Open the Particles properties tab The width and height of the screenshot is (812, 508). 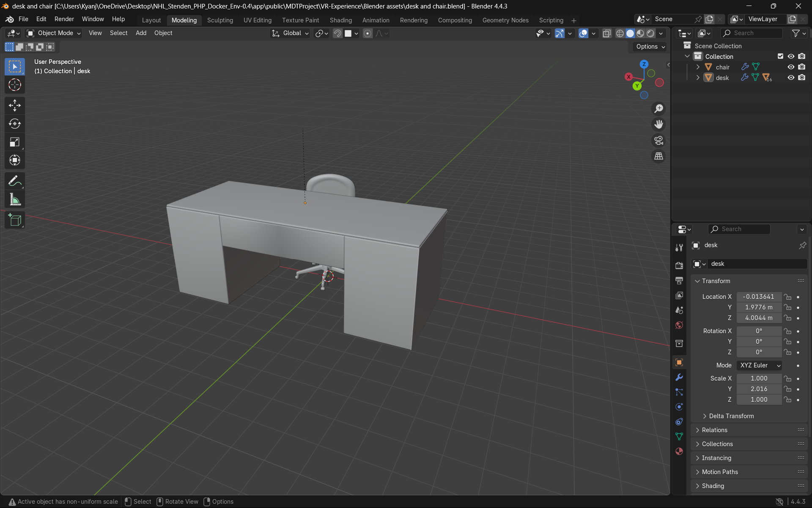tap(679, 392)
